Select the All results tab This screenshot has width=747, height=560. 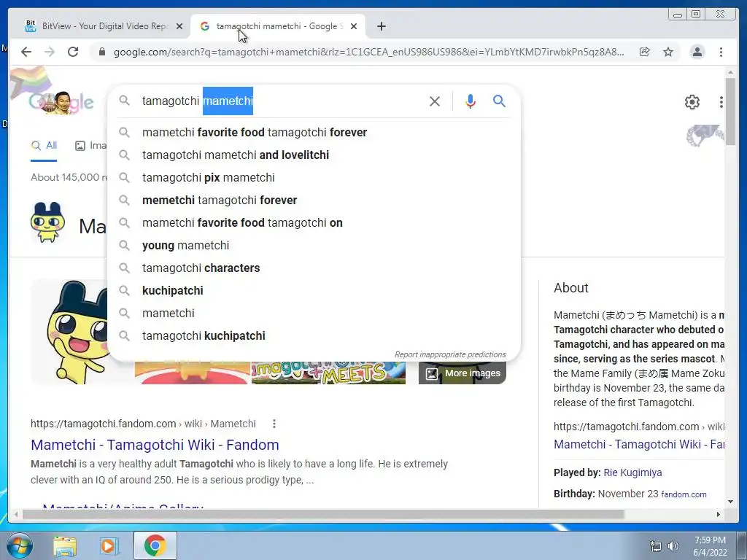pos(44,146)
